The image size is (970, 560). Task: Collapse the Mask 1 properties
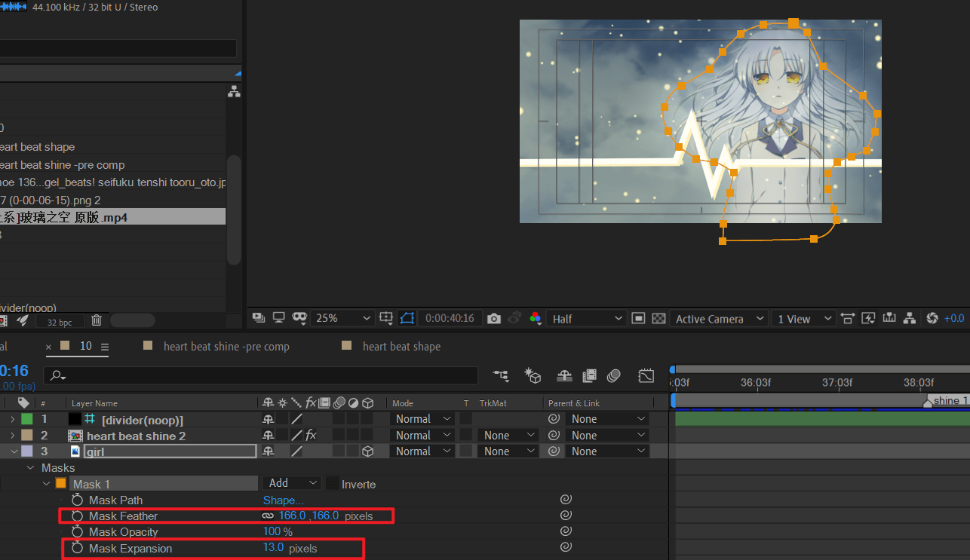click(x=47, y=484)
